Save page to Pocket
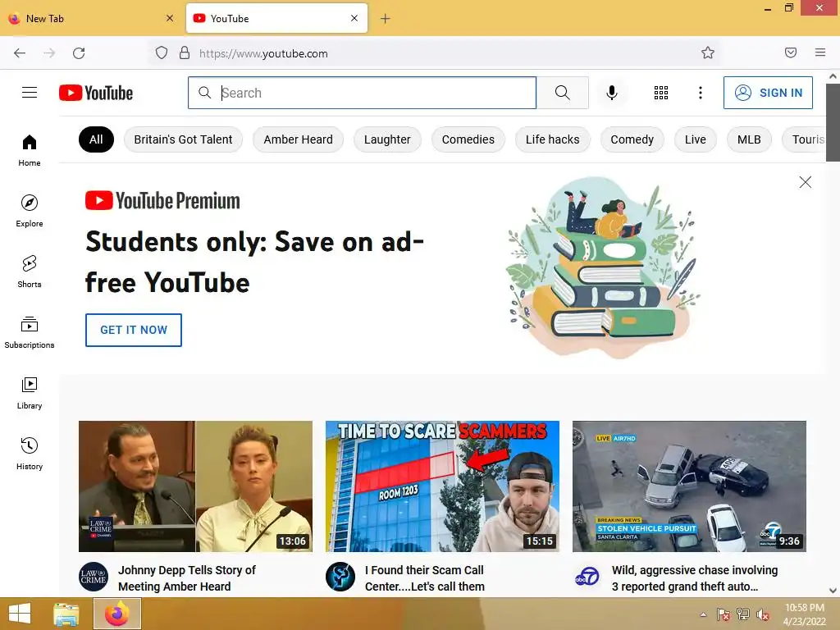 point(791,52)
